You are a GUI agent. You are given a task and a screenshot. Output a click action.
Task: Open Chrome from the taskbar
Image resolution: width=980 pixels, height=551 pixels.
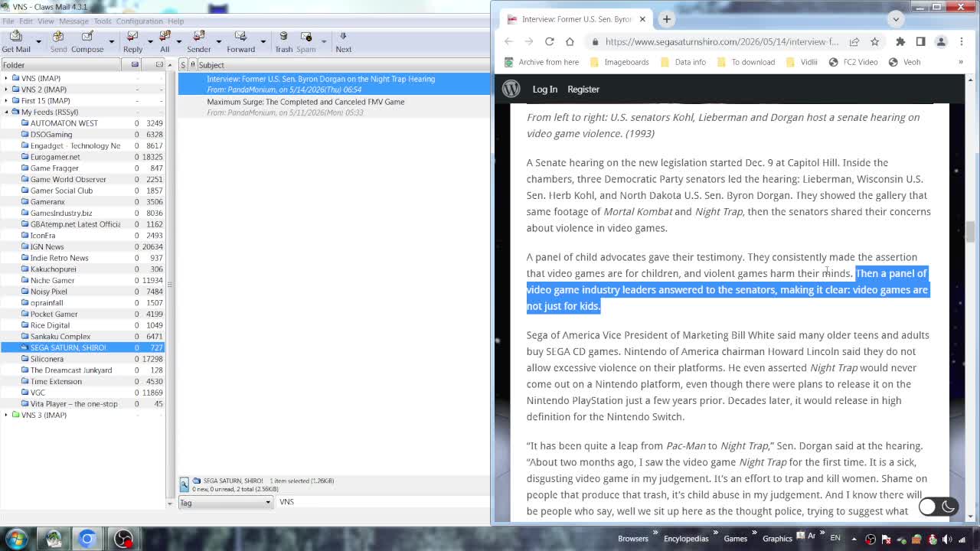click(x=87, y=539)
